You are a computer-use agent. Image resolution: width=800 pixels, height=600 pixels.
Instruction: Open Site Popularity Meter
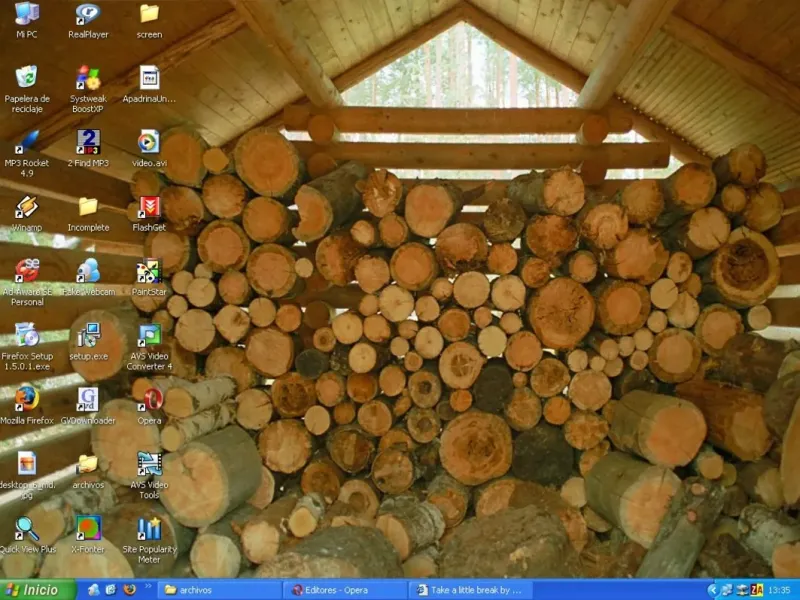click(x=149, y=539)
